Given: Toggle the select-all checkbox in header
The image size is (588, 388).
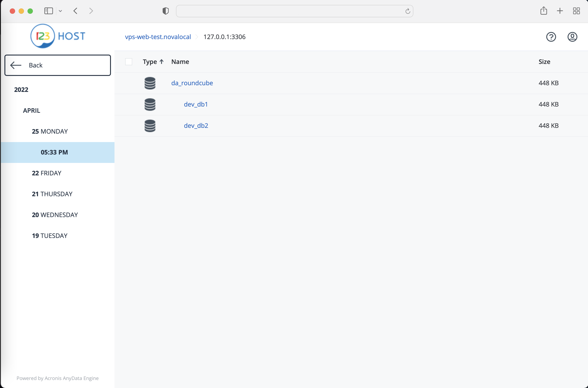Looking at the screenshot, I should (129, 62).
